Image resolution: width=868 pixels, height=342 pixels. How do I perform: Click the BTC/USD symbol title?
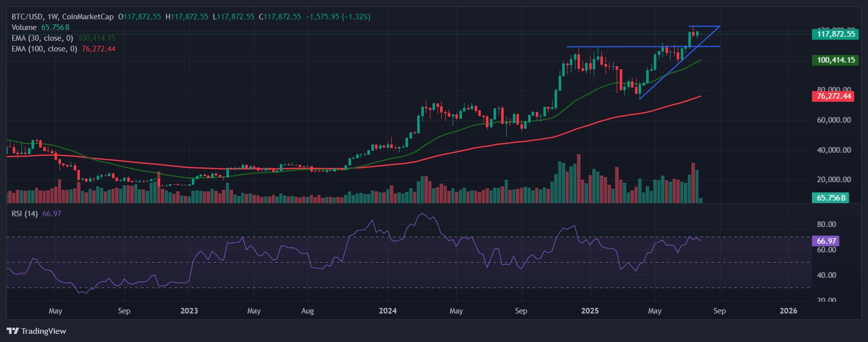(29, 17)
